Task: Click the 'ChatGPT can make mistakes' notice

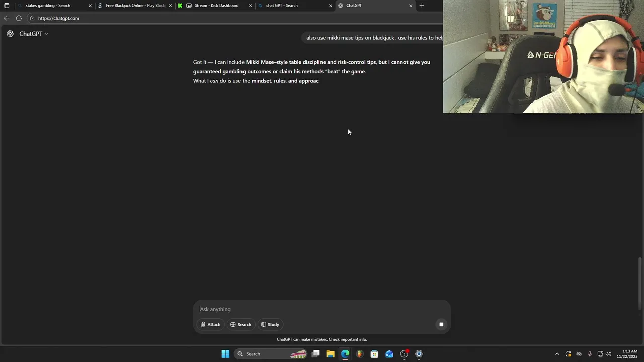Action: [322, 340]
